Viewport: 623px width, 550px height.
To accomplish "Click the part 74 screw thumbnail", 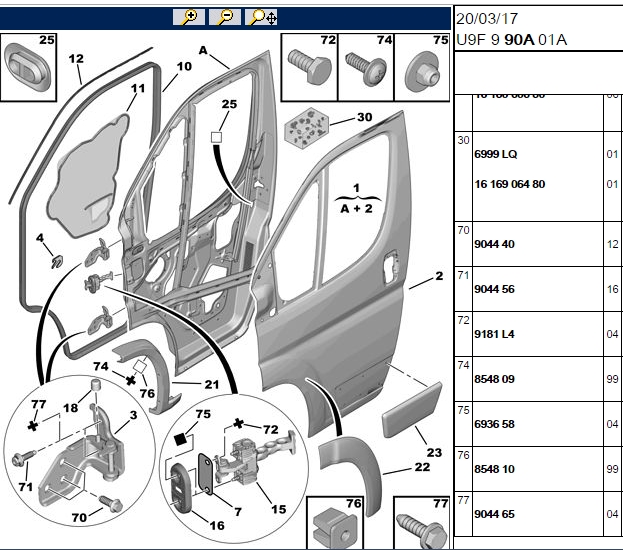I will (x=366, y=68).
